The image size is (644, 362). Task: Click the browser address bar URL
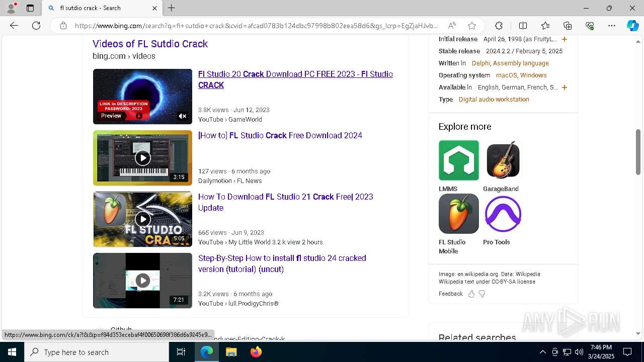tap(257, 26)
